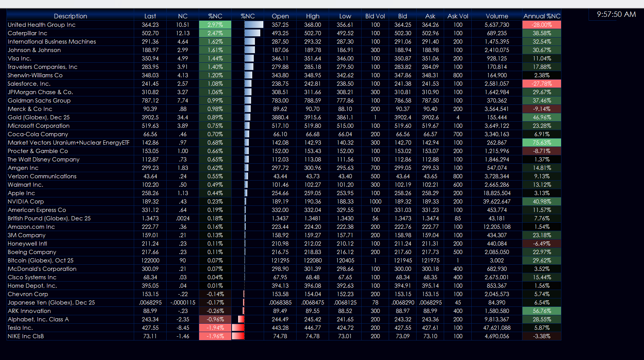The height and width of the screenshot is (360, 644).
Task: Select Tesla Inc. in the description column
Action: 20,328
